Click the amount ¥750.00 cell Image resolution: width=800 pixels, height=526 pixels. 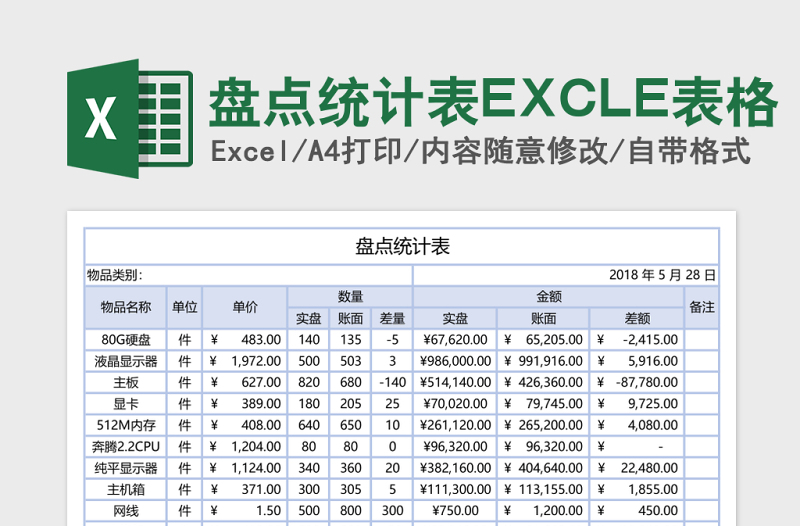[x=455, y=511]
